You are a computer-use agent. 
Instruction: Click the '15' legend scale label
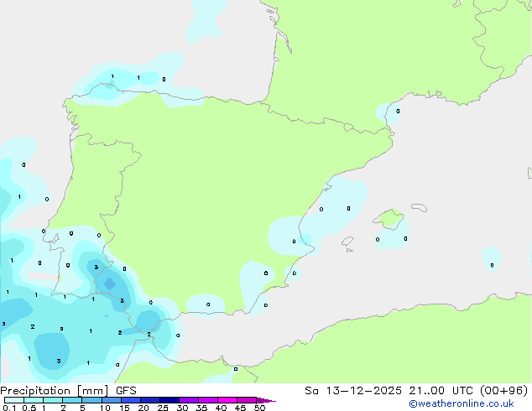pyautogui.click(x=124, y=408)
